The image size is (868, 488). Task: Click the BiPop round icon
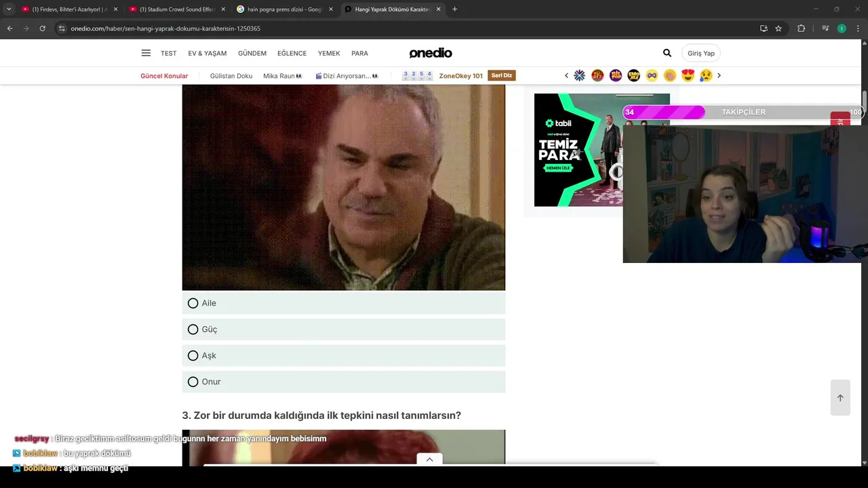click(x=616, y=75)
